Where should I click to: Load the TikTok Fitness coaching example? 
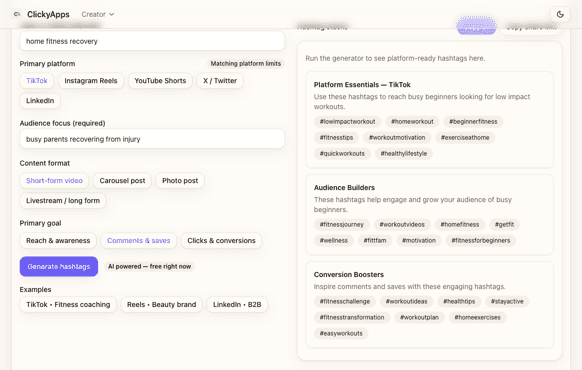point(68,304)
